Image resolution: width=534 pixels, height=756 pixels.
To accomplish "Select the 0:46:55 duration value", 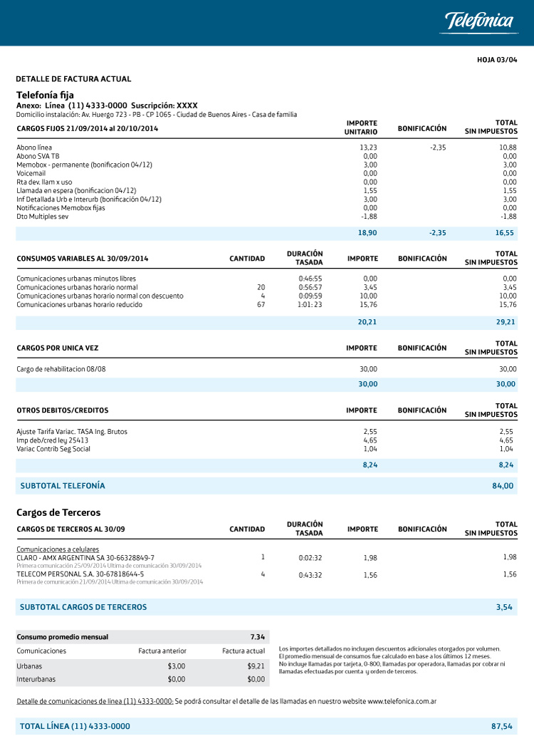I will tap(310, 279).
